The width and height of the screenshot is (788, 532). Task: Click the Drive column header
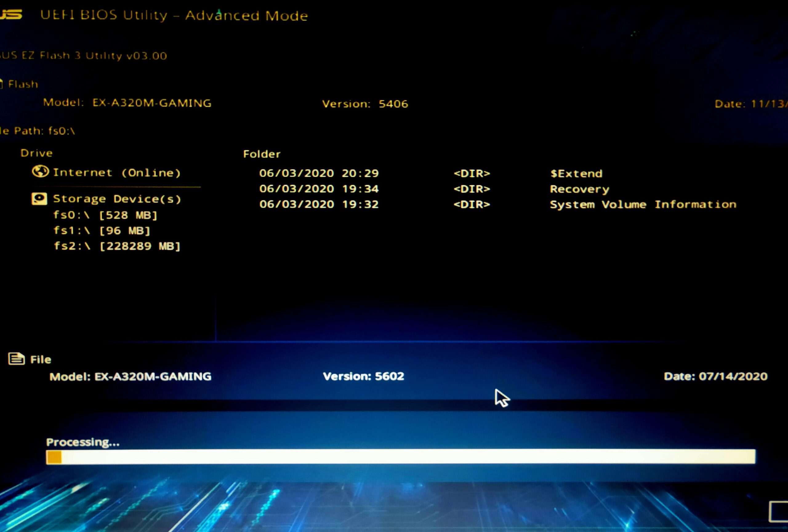coord(37,153)
